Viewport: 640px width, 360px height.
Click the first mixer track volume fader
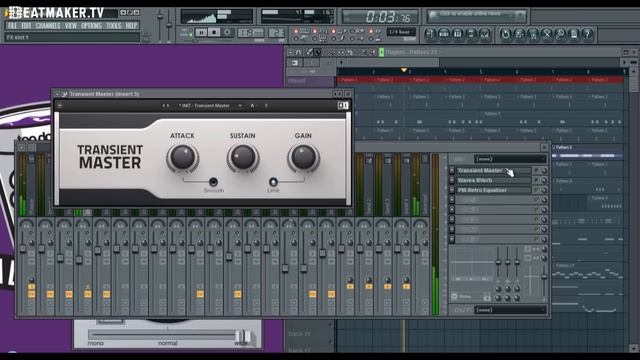pyautogui.click(x=23, y=248)
